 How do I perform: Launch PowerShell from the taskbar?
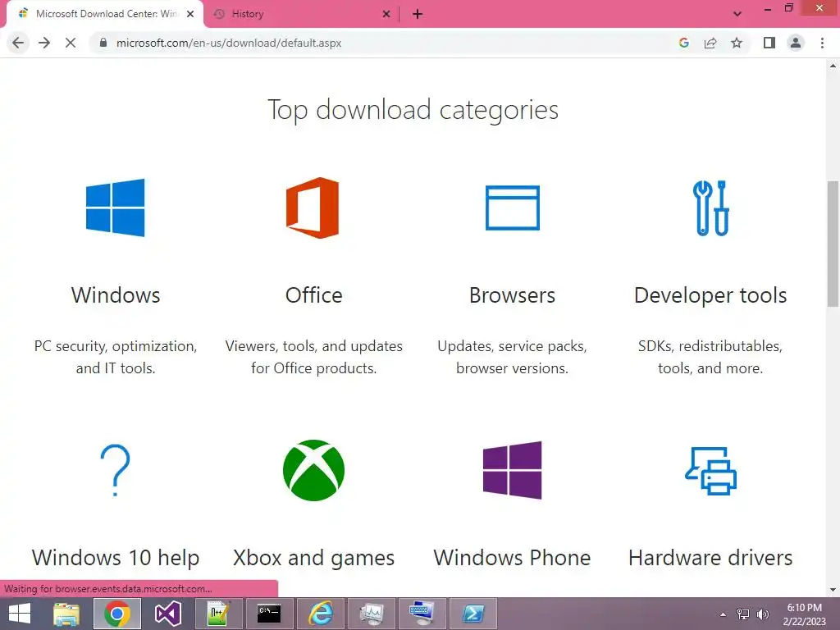(472, 614)
